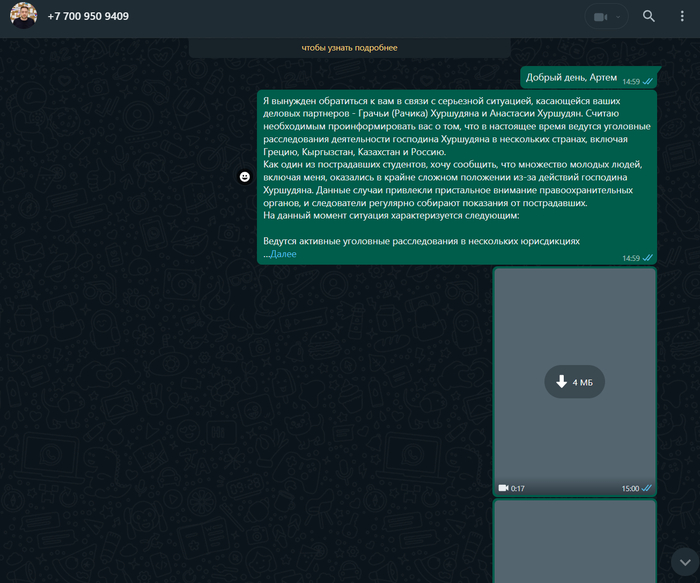This screenshot has height=583, width=700.
Task: Open the three-dot chat menu
Action: click(680, 17)
